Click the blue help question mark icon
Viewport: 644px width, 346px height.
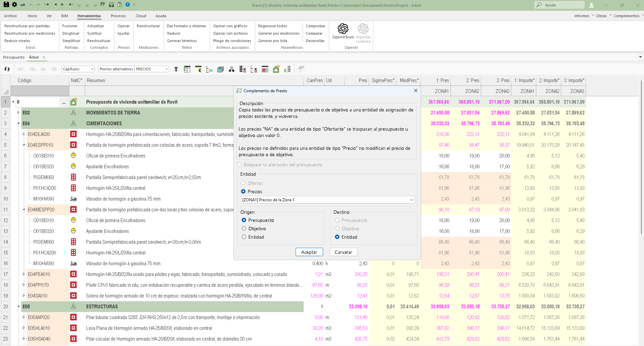click(x=128, y=5)
